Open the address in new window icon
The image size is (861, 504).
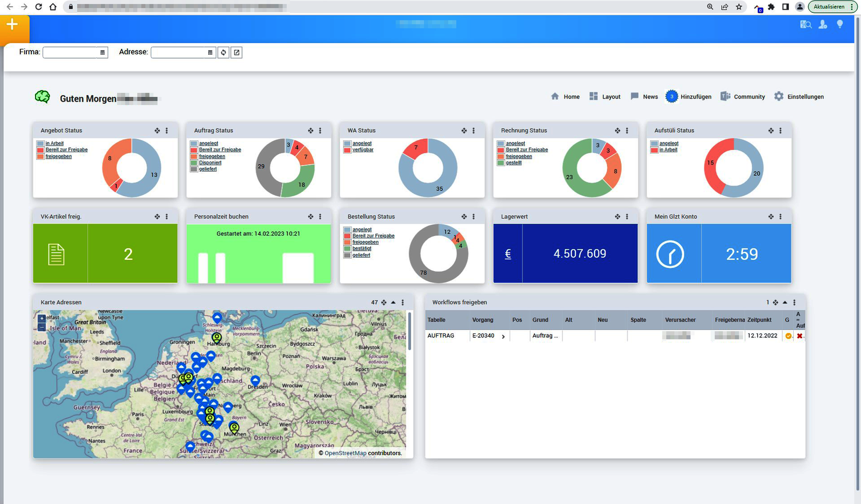point(236,52)
